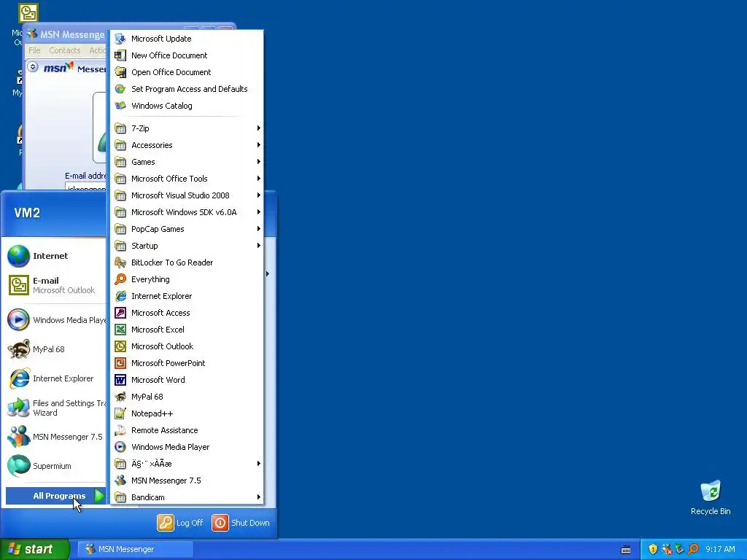The image size is (747, 560).
Task: Launch Everything search program
Action: click(187, 279)
